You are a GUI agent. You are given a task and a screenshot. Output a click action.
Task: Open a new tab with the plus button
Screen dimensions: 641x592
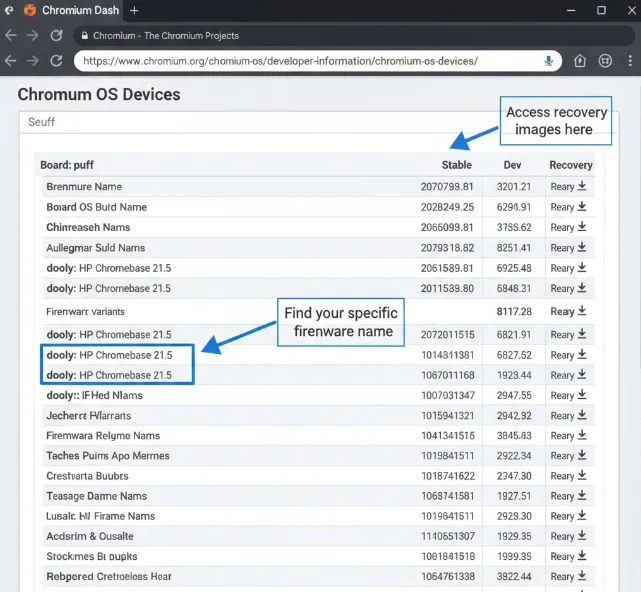(134, 10)
